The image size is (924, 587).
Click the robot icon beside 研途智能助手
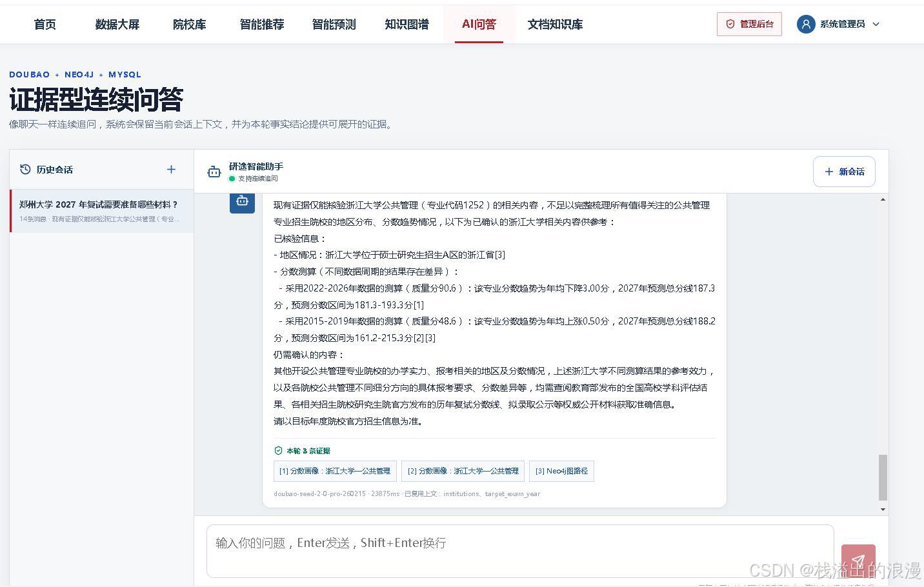[x=214, y=172]
